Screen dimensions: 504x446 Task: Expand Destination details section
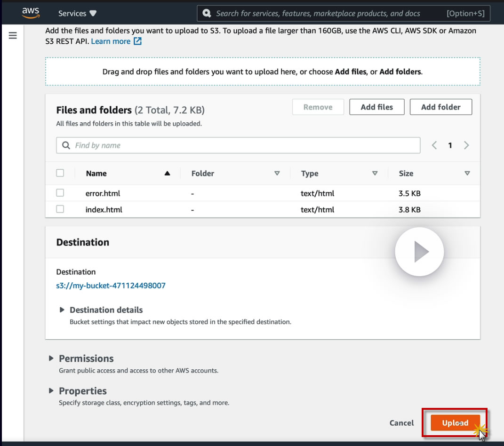(x=62, y=310)
